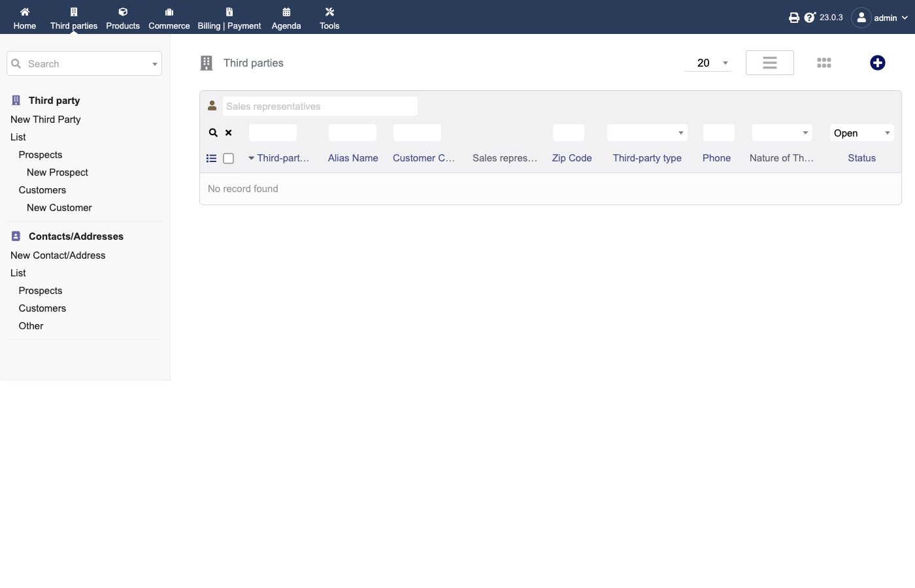Open Other contacts link

click(31, 326)
